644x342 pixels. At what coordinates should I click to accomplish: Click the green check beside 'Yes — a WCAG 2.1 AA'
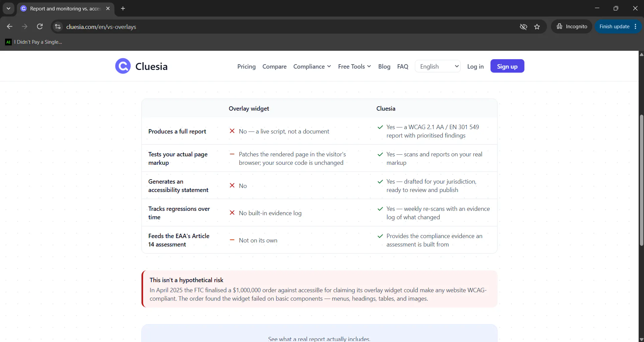[380, 127]
